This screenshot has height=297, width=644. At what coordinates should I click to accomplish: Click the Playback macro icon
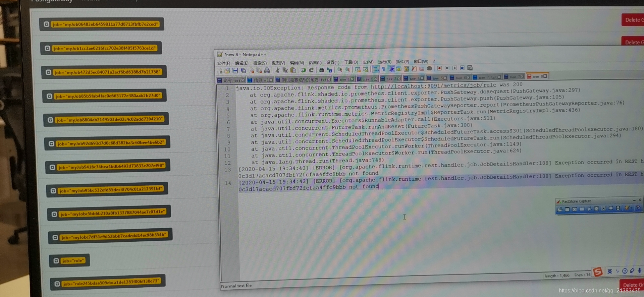(454, 68)
